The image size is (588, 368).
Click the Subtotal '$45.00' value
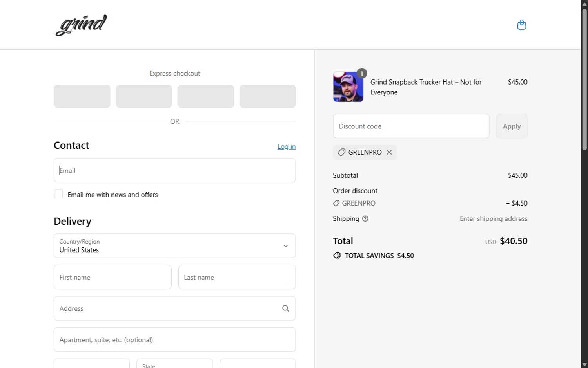pos(518,175)
